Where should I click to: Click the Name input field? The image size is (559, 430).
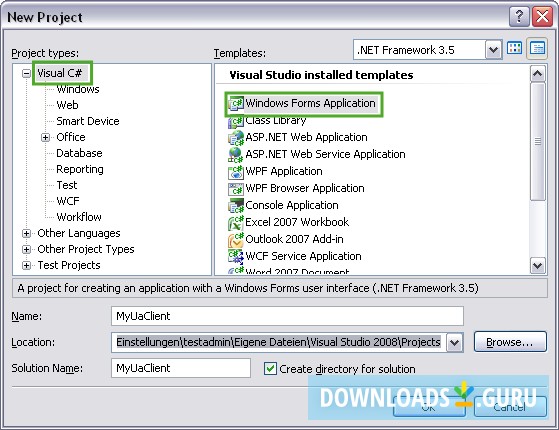(287, 316)
